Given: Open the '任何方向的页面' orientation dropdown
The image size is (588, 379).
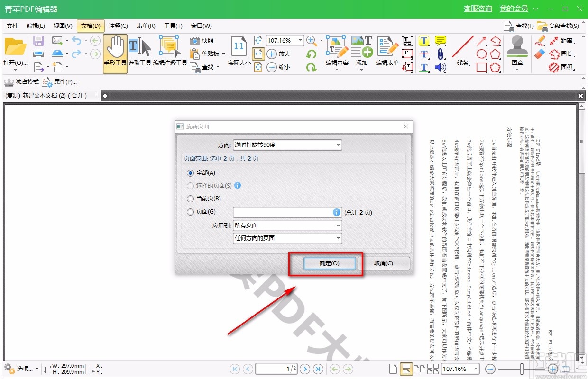Looking at the screenshot, I should pyautogui.click(x=287, y=238).
